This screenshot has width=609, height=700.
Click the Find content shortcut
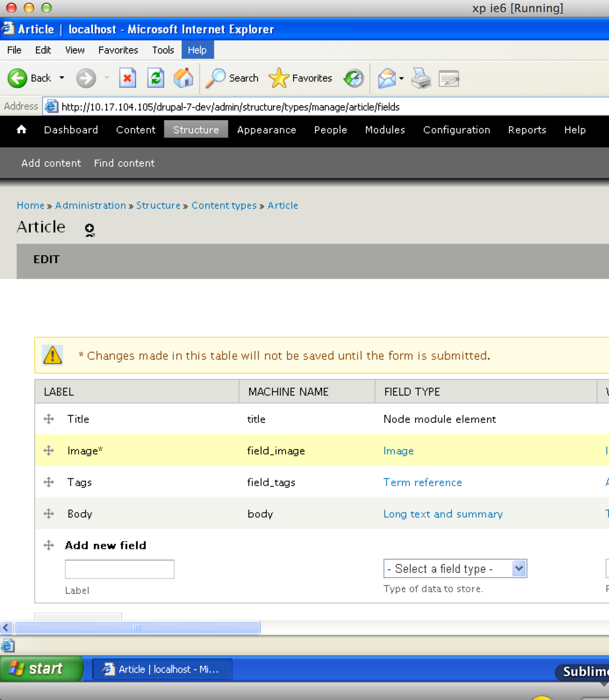[124, 163]
